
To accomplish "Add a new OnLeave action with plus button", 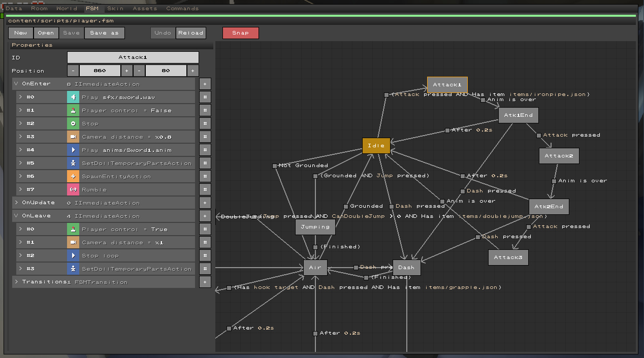I will 205,216.
